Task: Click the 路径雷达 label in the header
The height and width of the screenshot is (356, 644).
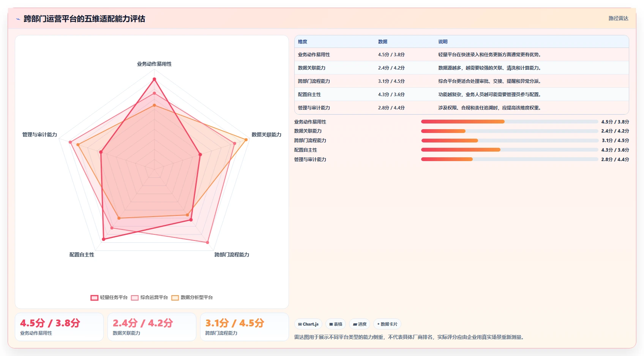Action: [618, 18]
